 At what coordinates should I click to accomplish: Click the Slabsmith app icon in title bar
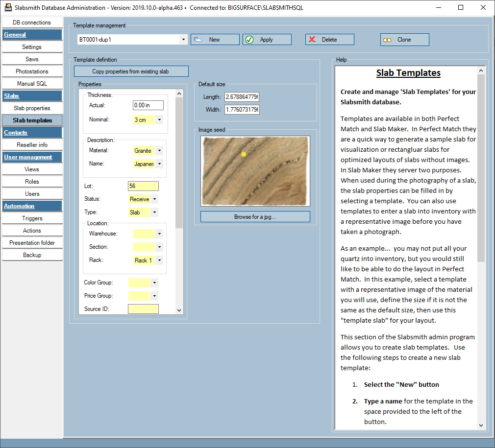8,7
